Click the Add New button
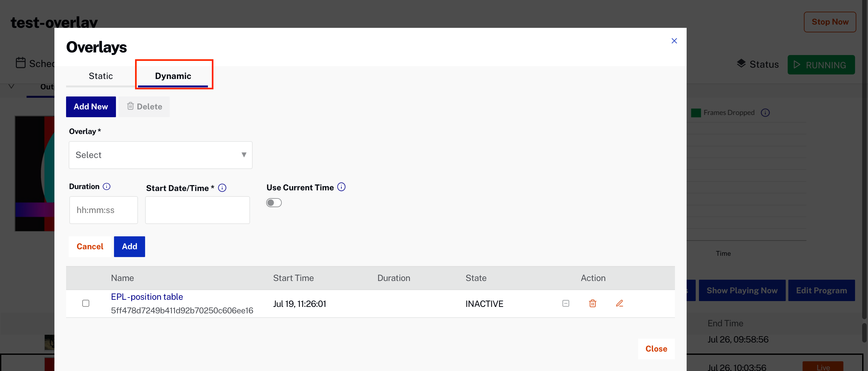 coord(91,106)
